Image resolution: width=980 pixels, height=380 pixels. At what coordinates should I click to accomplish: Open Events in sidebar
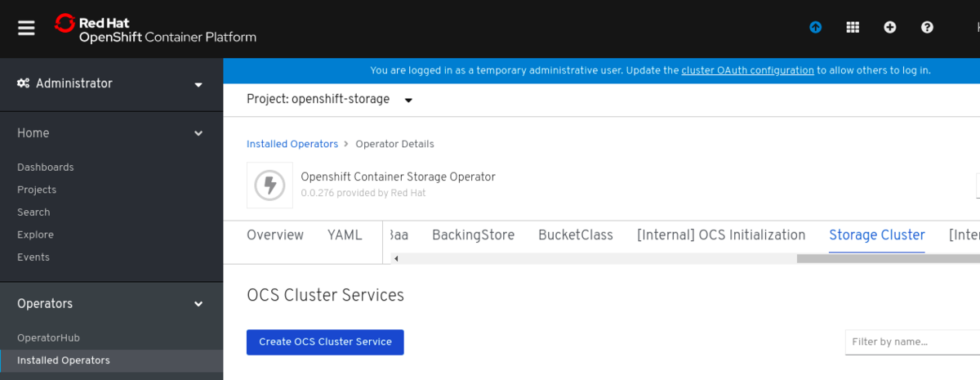click(33, 257)
